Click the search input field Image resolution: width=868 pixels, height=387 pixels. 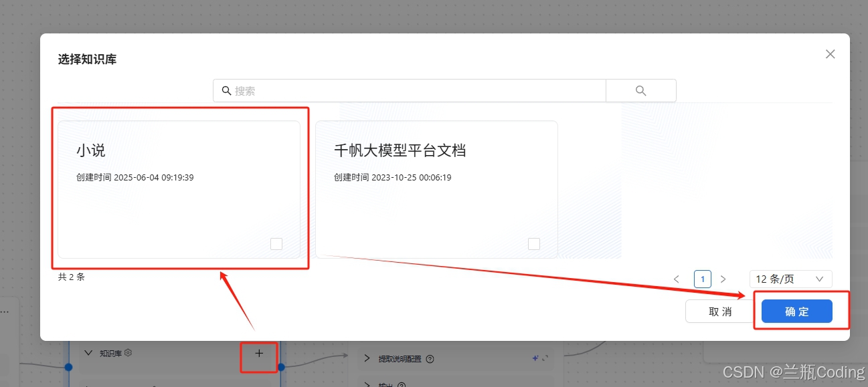coord(408,90)
